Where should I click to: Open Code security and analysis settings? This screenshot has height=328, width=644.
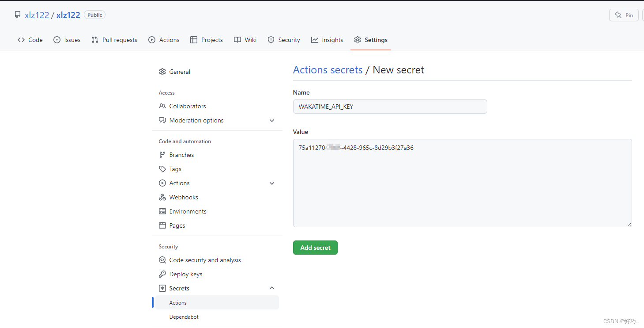pos(217,260)
